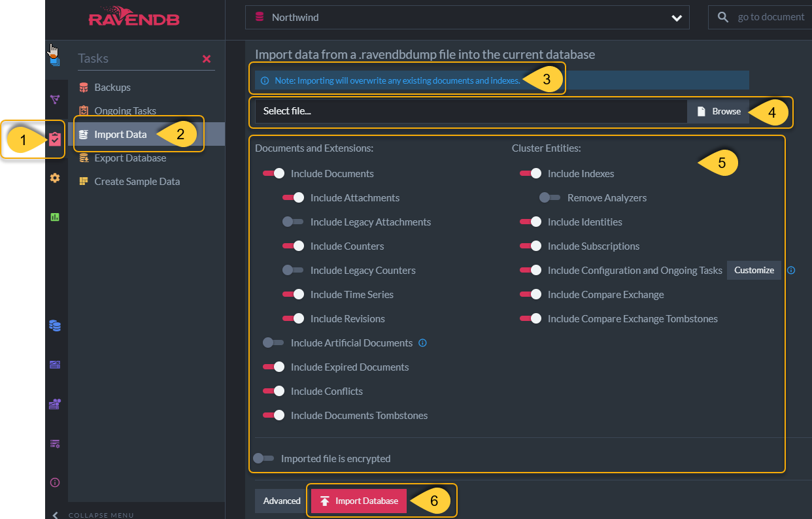The height and width of the screenshot is (519, 812).
Task: Open the green Stats chart sidebar icon
Action: point(55,217)
